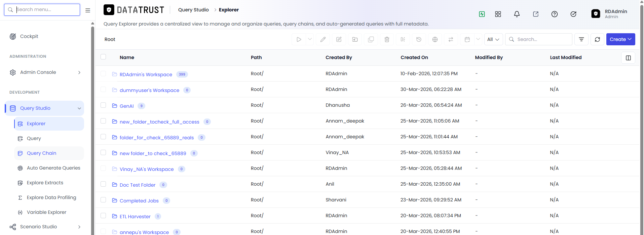
Task: Sort by the Created On column header
Action: pos(414,57)
